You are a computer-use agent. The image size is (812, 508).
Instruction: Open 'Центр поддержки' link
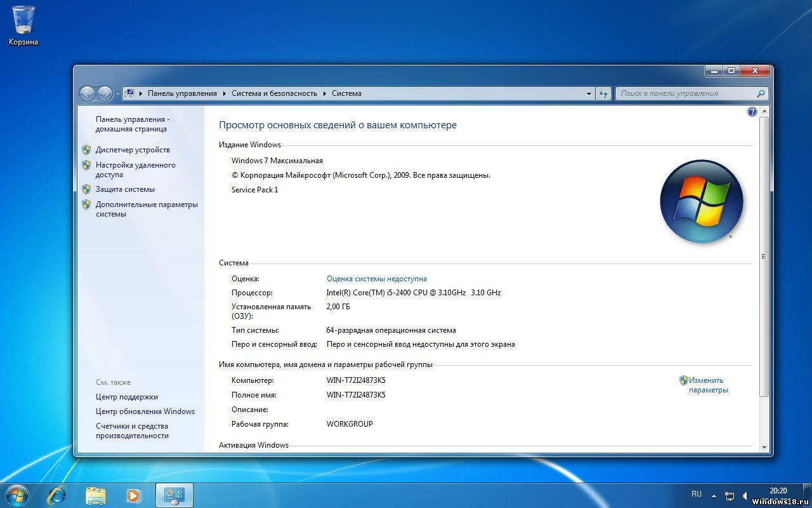tap(127, 397)
